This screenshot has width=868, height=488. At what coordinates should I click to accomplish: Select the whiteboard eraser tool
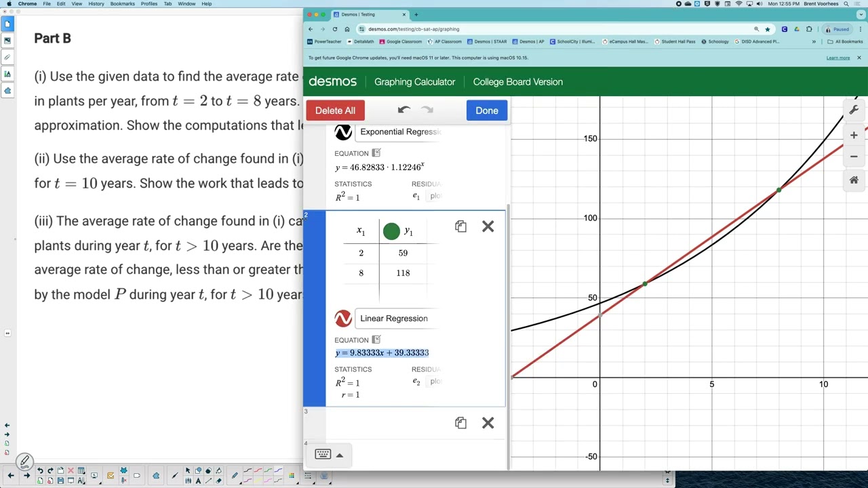tap(218, 481)
